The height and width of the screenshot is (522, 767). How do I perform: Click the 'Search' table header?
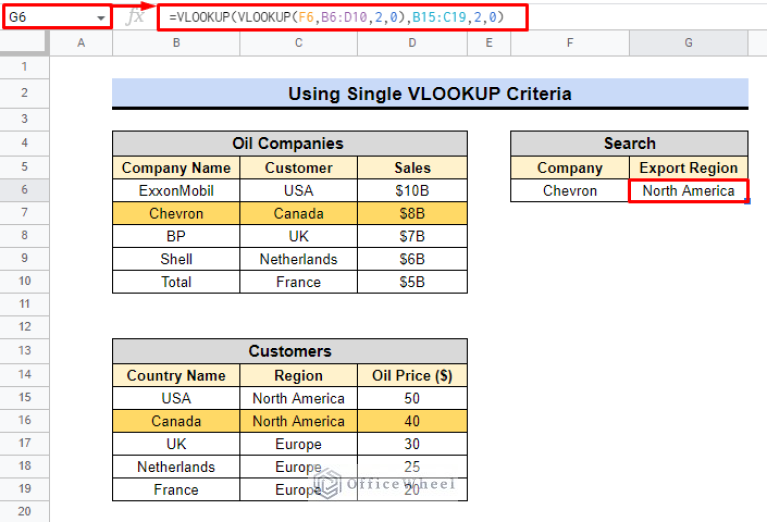click(630, 143)
